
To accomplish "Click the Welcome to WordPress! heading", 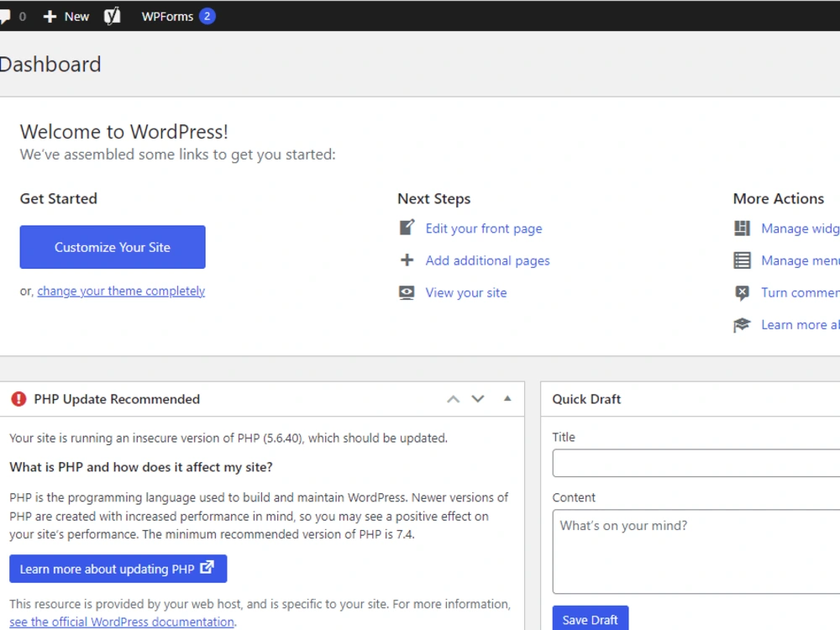I will [x=124, y=132].
